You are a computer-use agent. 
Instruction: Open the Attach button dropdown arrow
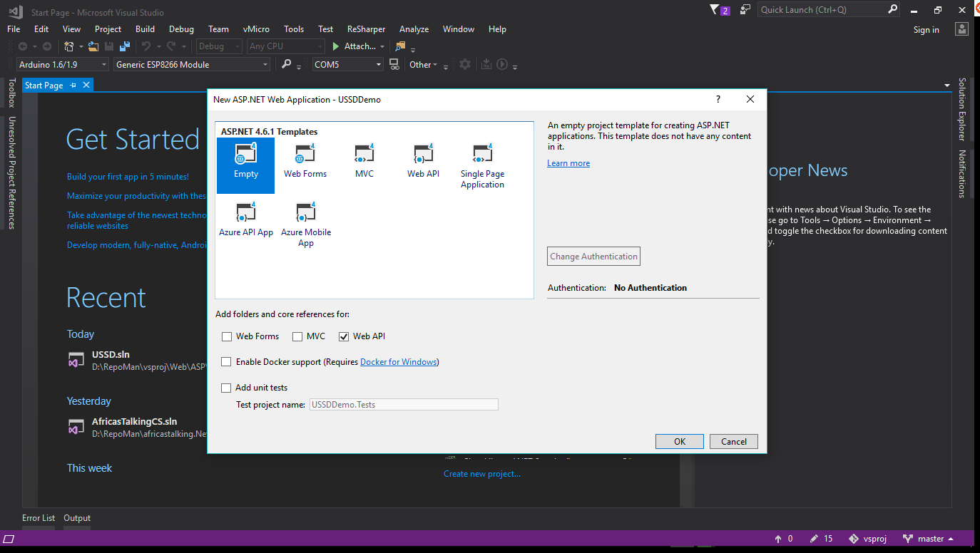tap(382, 46)
